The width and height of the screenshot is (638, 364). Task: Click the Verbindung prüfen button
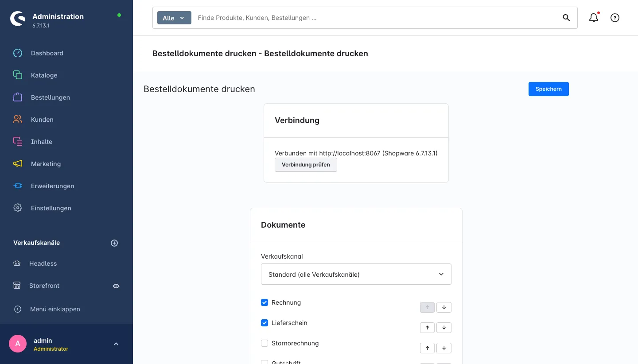point(306,165)
